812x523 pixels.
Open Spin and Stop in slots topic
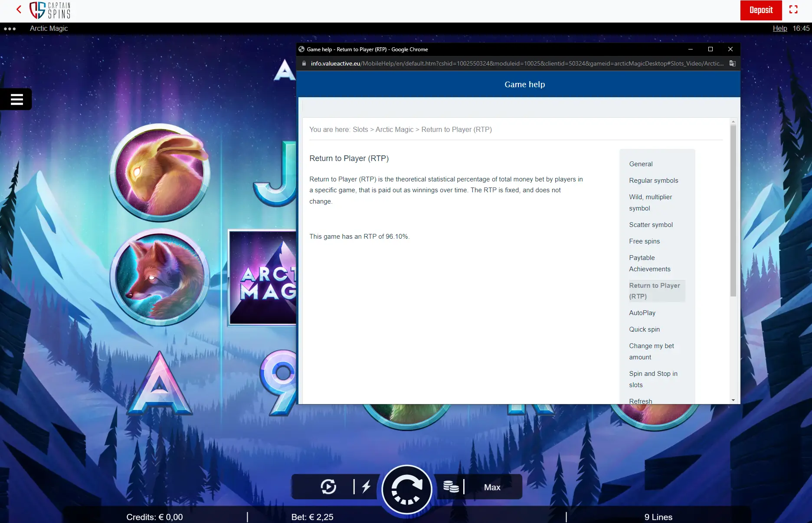pos(653,379)
